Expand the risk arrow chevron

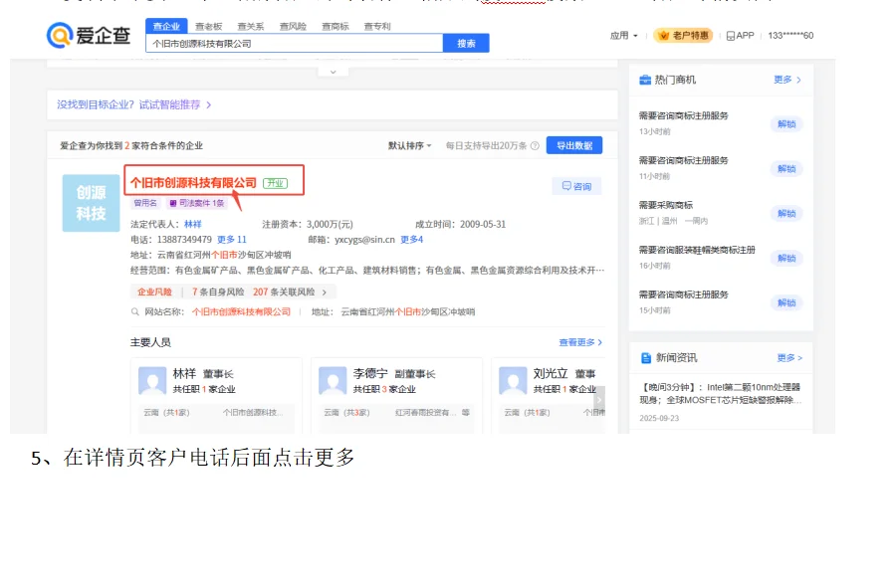325,293
